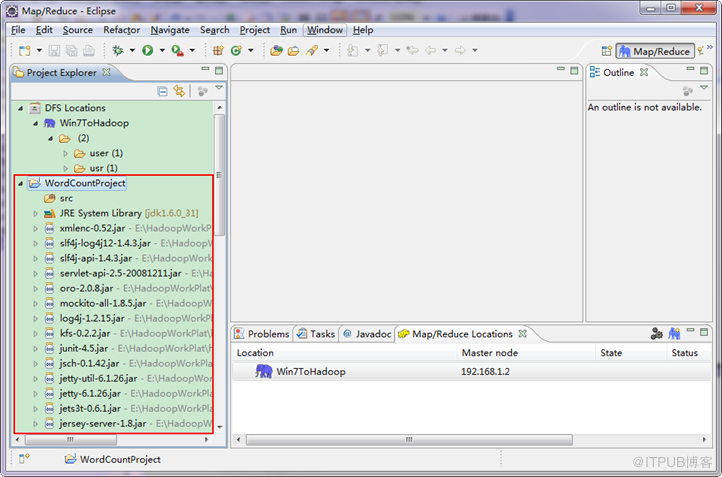Switch to the Problems tab

point(262,334)
